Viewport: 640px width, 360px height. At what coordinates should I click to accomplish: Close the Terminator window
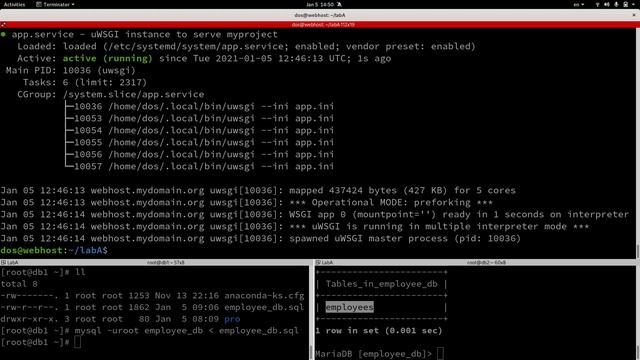[x=634, y=15]
